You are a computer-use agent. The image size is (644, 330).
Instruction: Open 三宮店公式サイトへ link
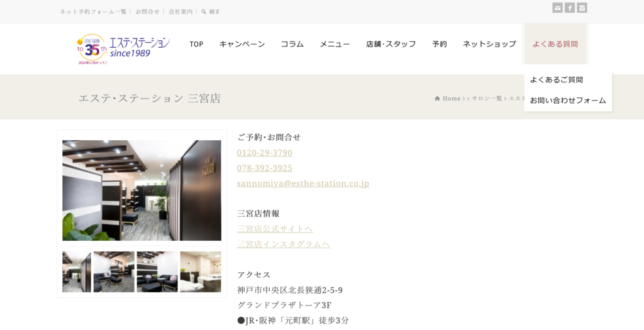click(275, 229)
